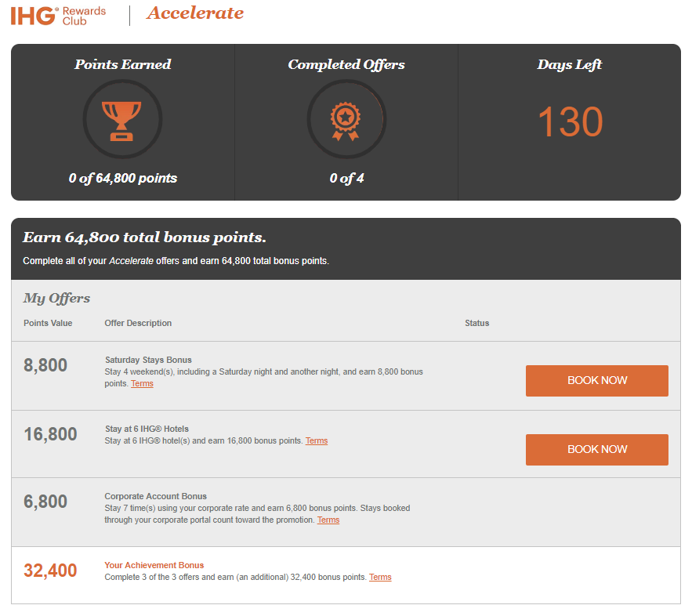
Task: Click the 130 days left number
Action: tap(571, 121)
